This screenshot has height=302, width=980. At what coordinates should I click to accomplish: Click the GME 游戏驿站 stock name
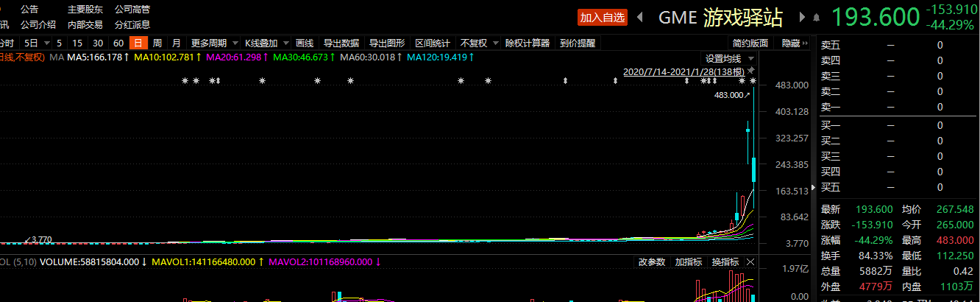[x=720, y=18]
